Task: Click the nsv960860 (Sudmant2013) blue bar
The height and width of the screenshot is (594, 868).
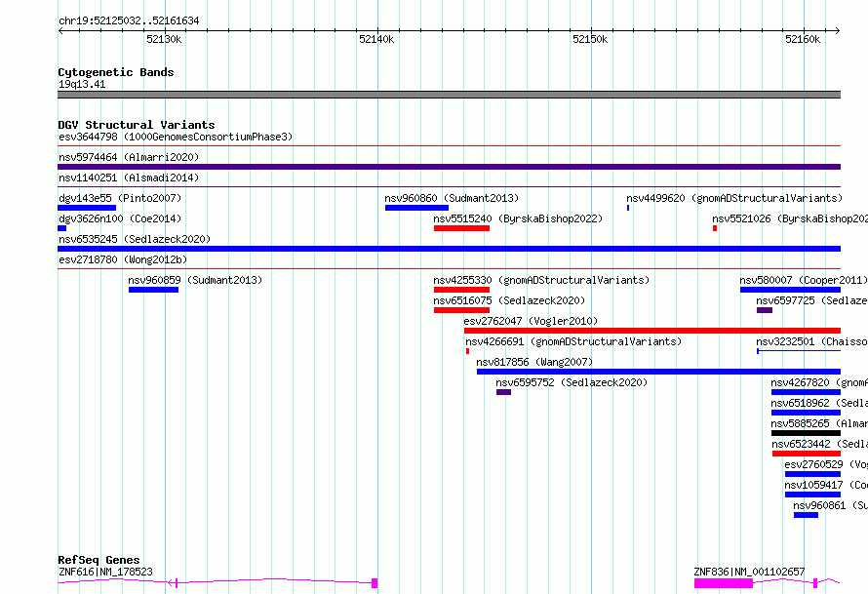Action: [x=416, y=208]
